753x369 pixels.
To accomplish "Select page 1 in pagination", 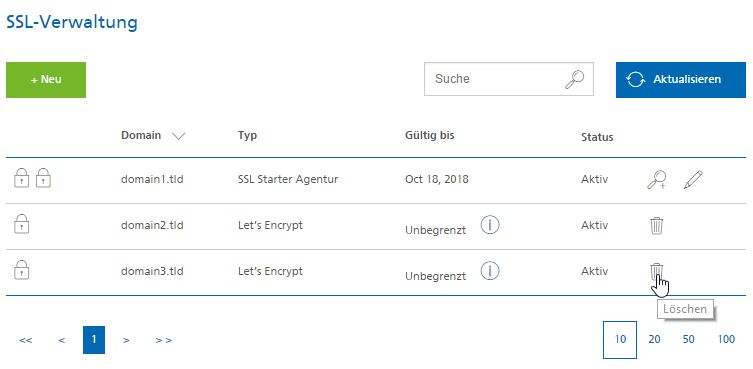I will coord(94,340).
